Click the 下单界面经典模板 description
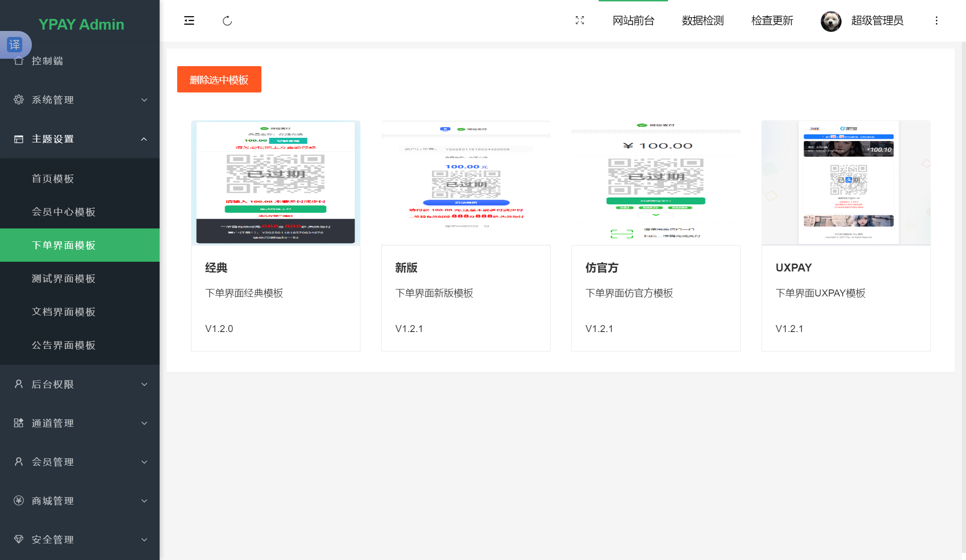Image resolution: width=966 pixels, height=560 pixels. 244,293
